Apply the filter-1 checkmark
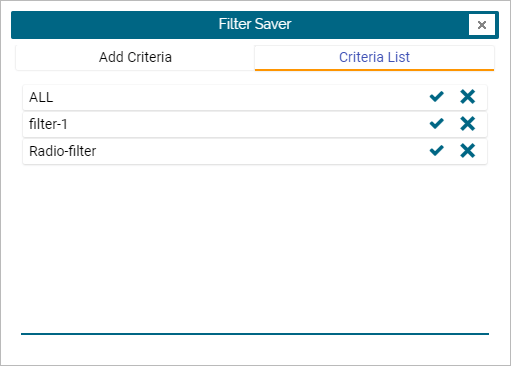The image size is (511, 366). tap(436, 124)
